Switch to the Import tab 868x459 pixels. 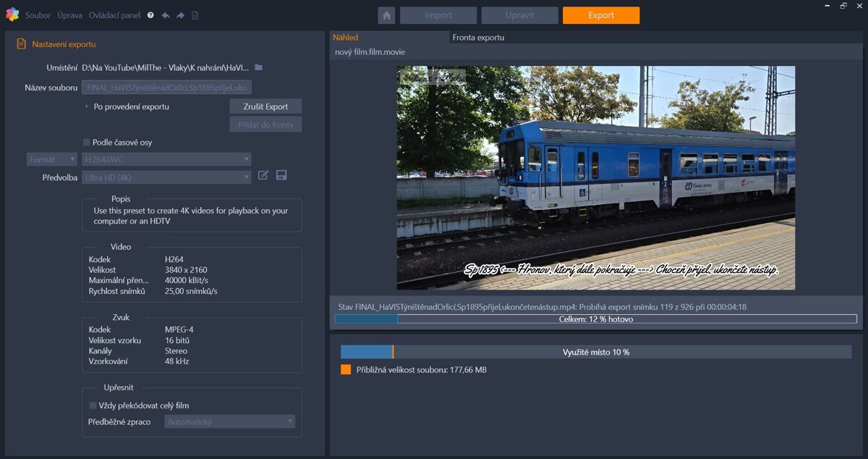coord(438,15)
